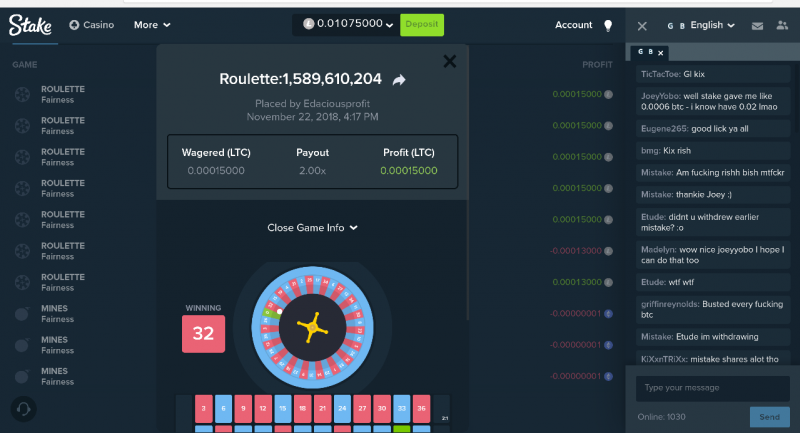Click the GAME column header

click(x=24, y=65)
